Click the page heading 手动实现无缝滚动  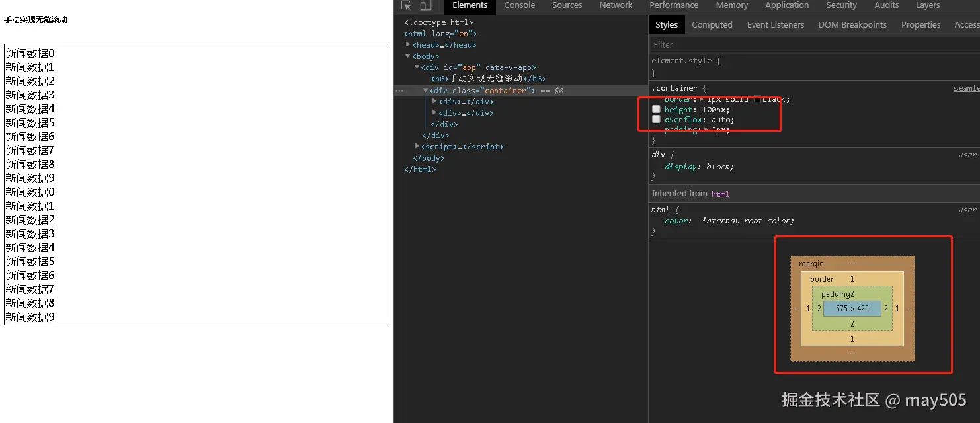(x=36, y=20)
